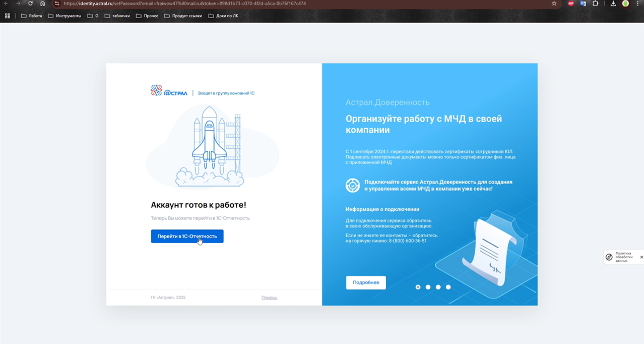644x344 pixels.
Task: Reload the page with the refresh icon
Action: pos(30,4)
